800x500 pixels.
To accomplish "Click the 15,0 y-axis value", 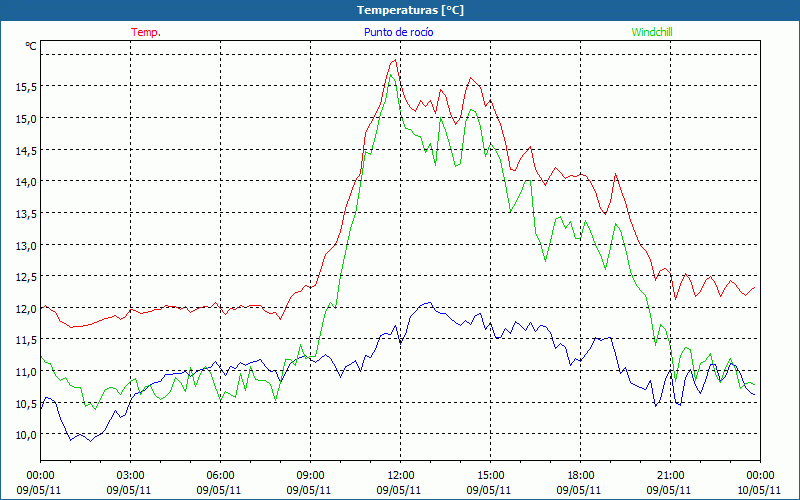I will [26, 118].
